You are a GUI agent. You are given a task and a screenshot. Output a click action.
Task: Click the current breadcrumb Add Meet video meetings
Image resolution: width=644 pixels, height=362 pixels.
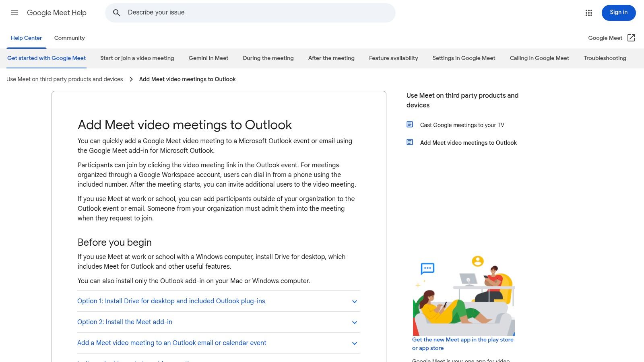(x=188, y=79)
